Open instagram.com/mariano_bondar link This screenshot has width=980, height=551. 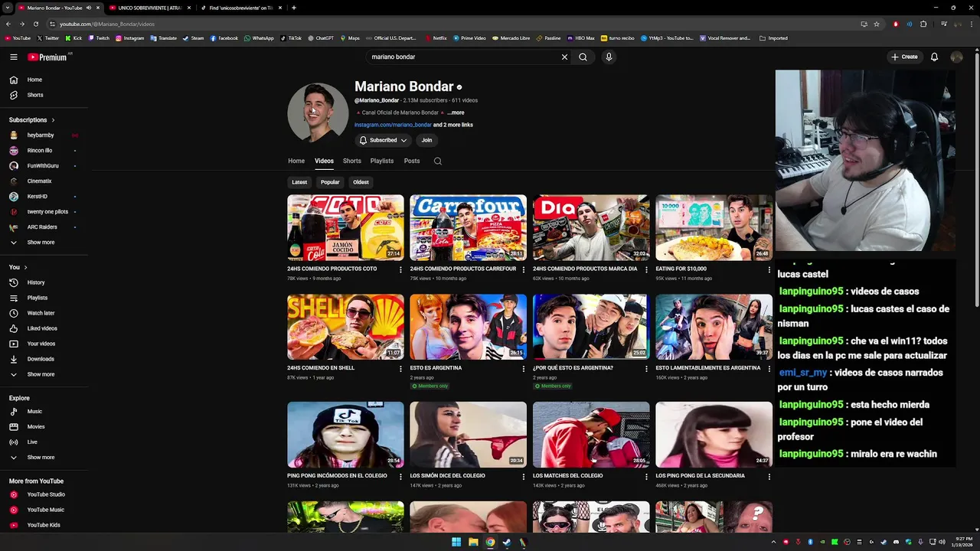[x=393, y=125]
